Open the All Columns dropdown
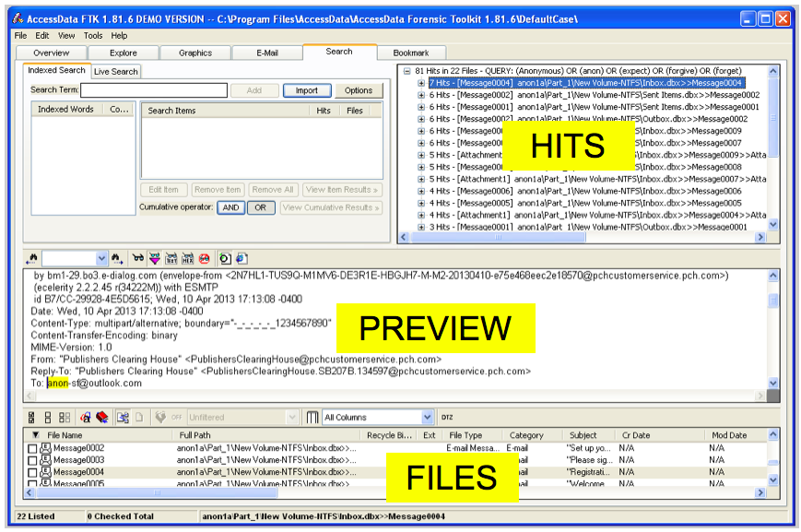Image resolution: width=801 pixels, height=532 pixels. [x=427, y=418]
